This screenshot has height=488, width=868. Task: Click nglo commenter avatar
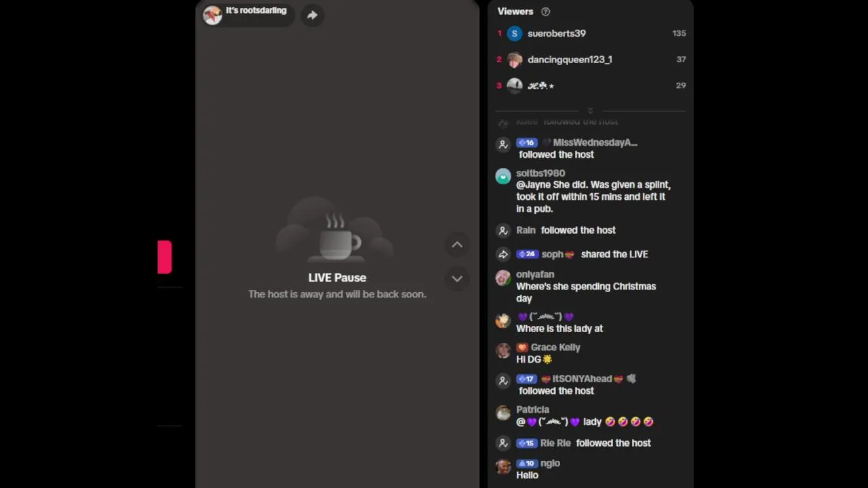click(x=503, y=467)
